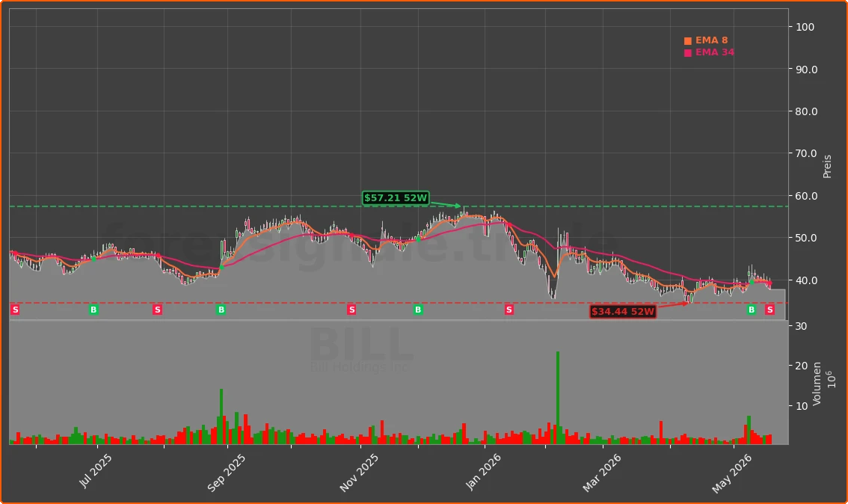Screen dimensions: 848x504
Task: Select the EMA 8 legend label
Action: [712, 40]
